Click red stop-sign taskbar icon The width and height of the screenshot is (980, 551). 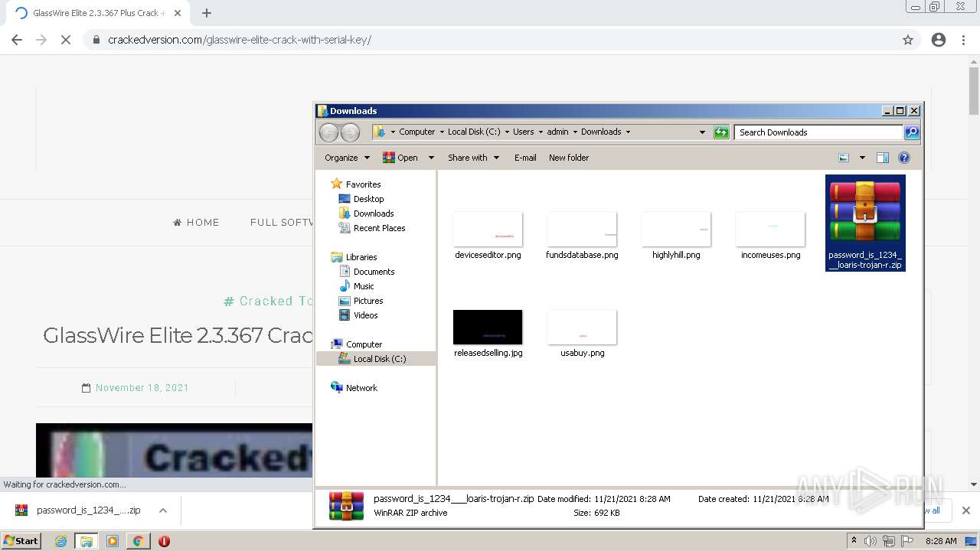tap(164, 541)
